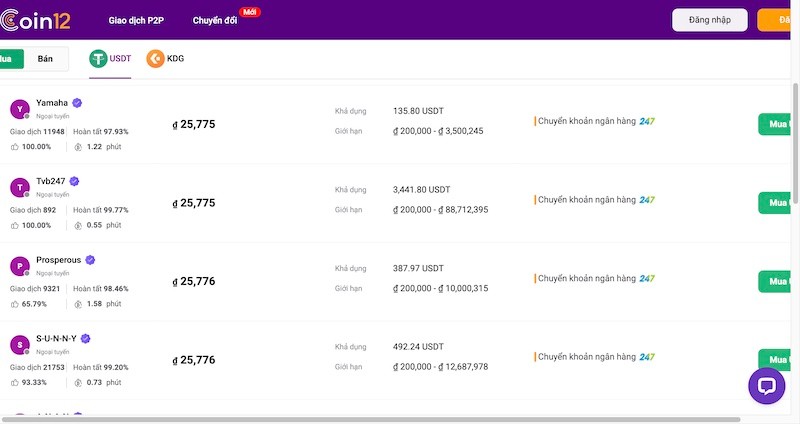Open Giao dịch P2P menu
This screenshot has height=424, width=800.
(136, 20)
